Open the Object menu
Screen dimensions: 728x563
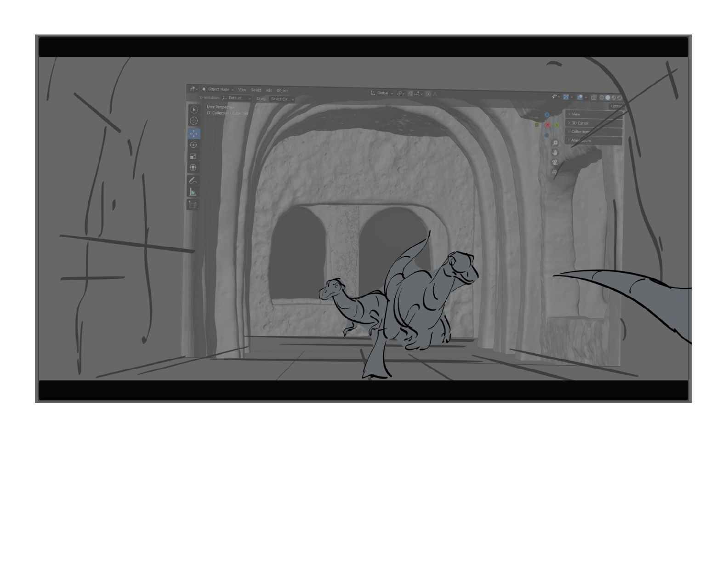click(282, 91)
